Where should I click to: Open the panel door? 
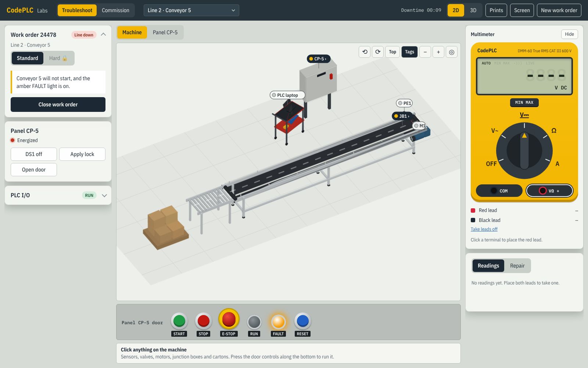click(34, 170)
